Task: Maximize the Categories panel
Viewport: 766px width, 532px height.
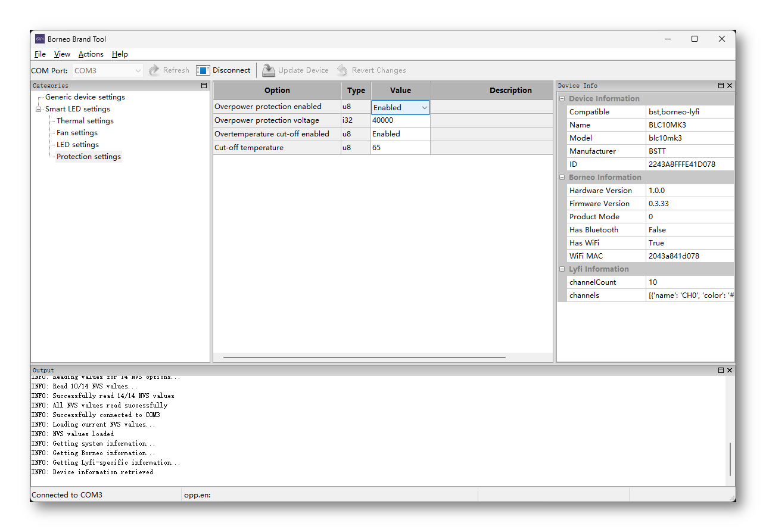Action: tap(204, 86)
